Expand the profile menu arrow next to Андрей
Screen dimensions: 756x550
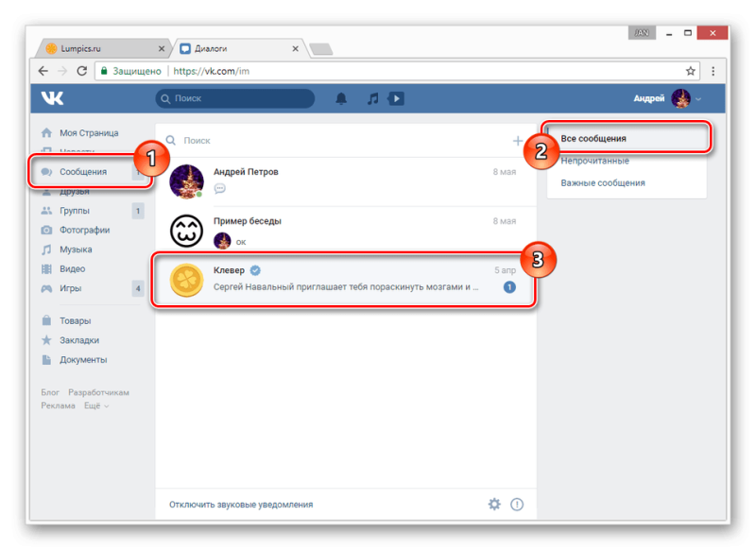tap(698, 99)
